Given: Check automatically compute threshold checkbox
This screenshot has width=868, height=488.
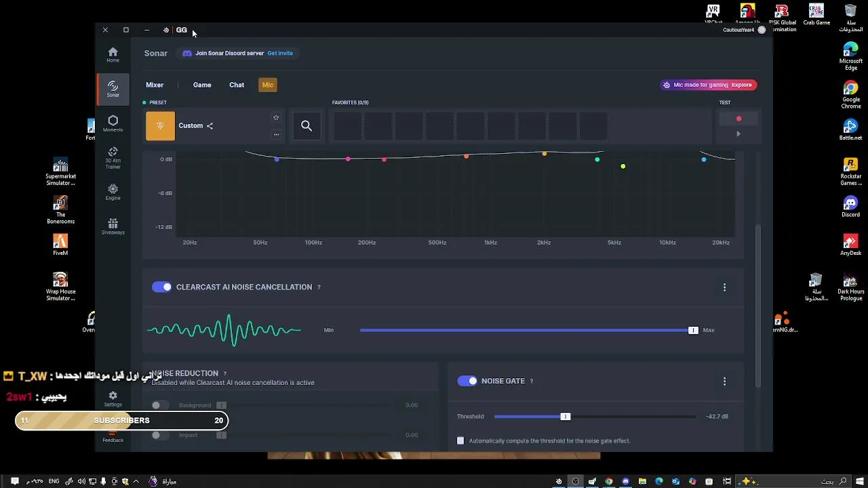Looking at the screenshot, I should (x=460, y=441).
